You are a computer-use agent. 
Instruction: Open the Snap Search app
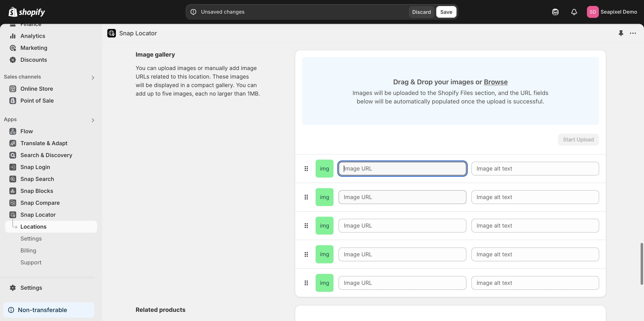(37, 179)
